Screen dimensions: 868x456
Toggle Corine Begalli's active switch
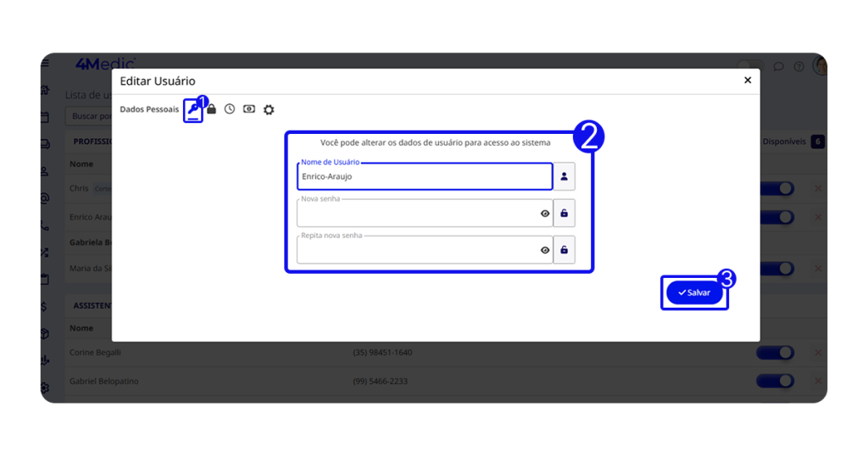pos(776,353)
